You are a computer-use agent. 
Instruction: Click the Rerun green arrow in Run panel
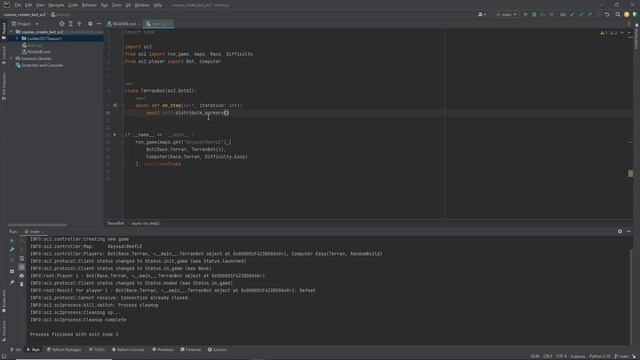coord(12,241)
